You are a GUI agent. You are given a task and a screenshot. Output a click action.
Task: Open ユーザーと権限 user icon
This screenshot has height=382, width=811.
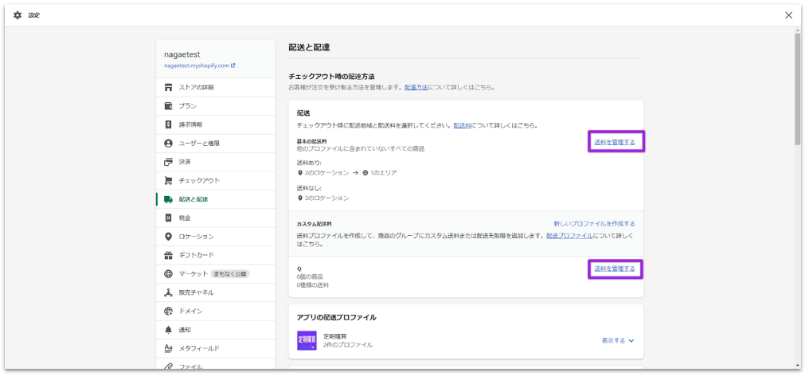(168, 143)
